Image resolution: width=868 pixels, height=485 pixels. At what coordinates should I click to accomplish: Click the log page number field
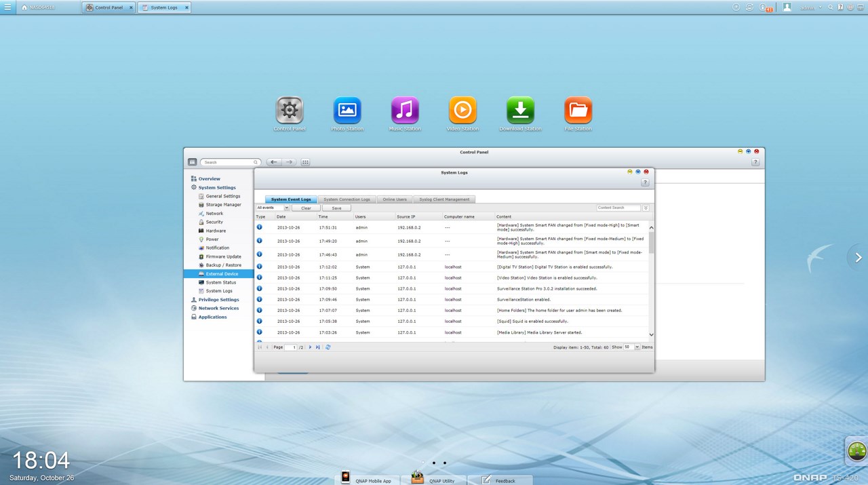click(291, 347)
